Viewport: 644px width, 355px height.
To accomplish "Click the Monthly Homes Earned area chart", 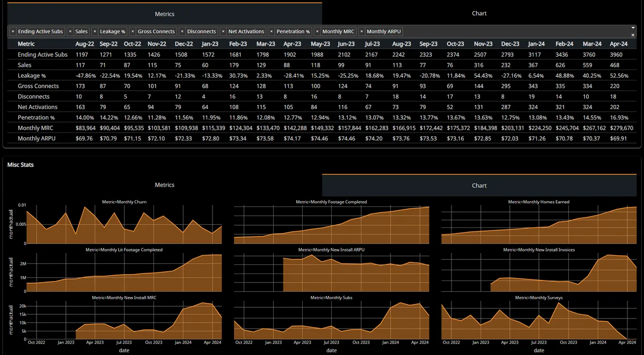I will pyautogui.click(x=539, y=224).
